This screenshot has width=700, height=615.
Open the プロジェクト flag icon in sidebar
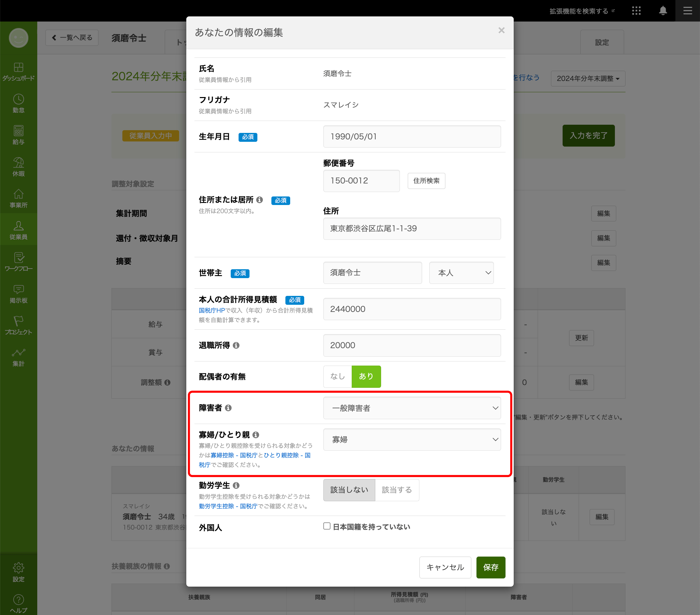click(18, 325)
